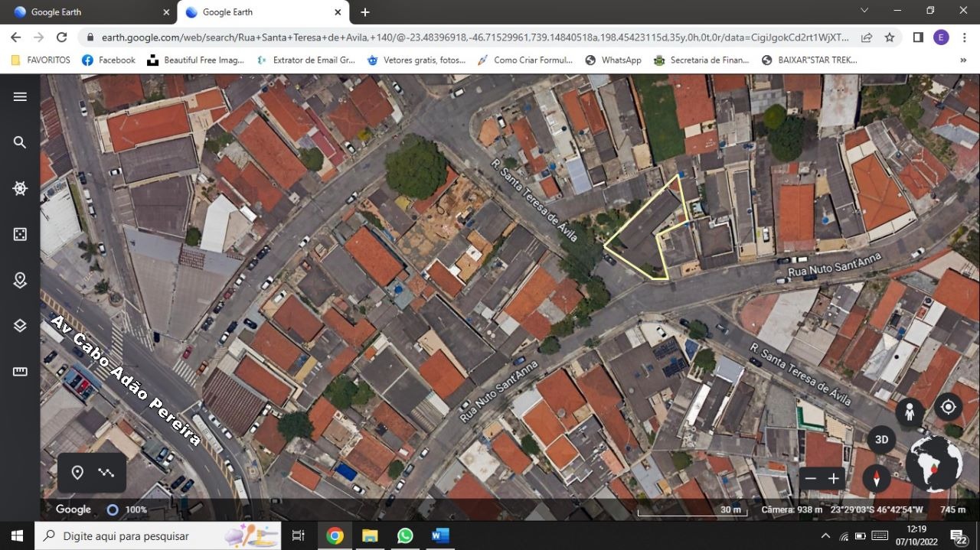Select the Measure ruler tool

(x=21, y=372)
